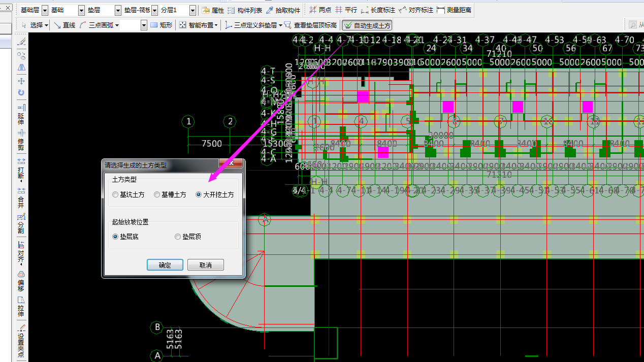Select the 修剪 trim tool
This screenshot has width=644, height=362.
tap(21, 141)
